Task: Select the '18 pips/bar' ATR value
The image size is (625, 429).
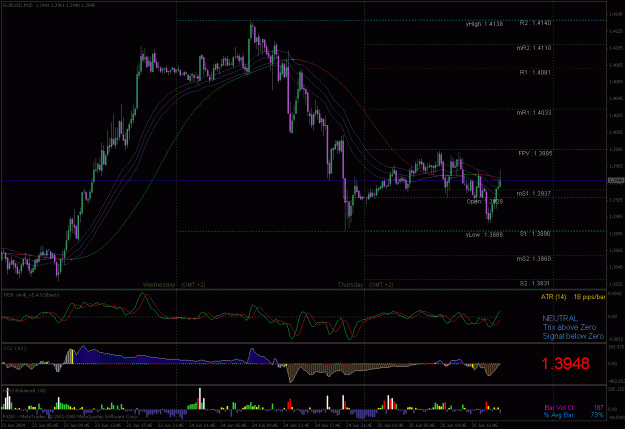Action: pos(589,297)
